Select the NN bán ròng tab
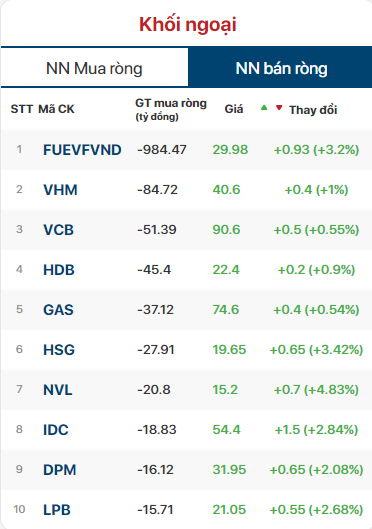372x529 pixels. (281, 68)
